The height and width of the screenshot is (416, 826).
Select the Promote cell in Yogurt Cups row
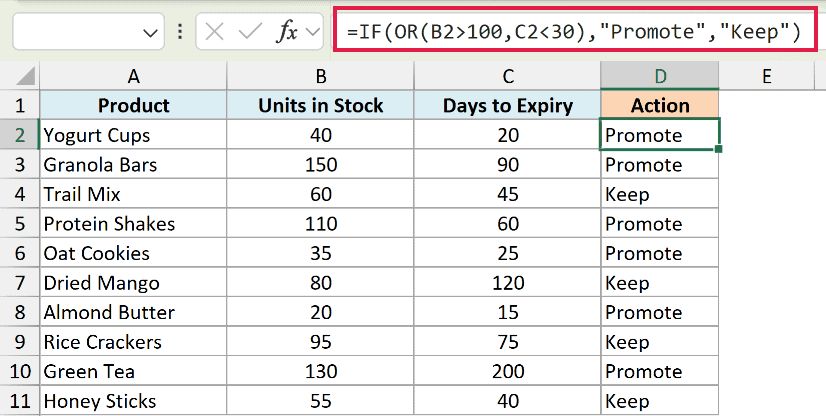[660, 135]
